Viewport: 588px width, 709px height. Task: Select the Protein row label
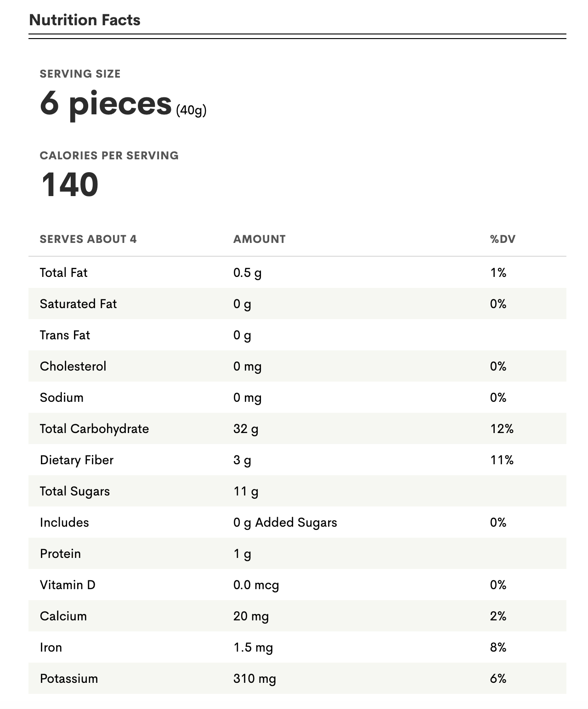pos(60,554)
